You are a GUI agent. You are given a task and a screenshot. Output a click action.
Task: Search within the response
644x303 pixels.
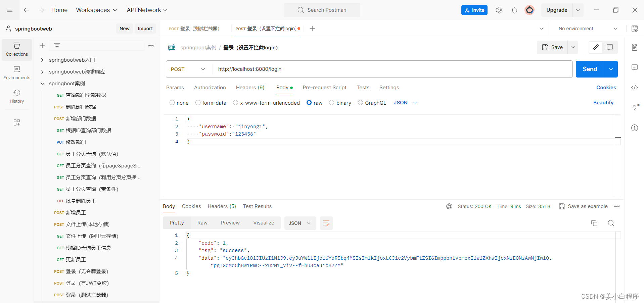point(611,223)
